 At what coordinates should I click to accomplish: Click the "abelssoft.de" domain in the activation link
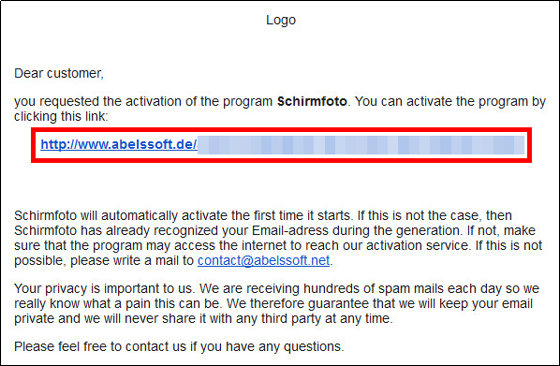coord(153,144)
